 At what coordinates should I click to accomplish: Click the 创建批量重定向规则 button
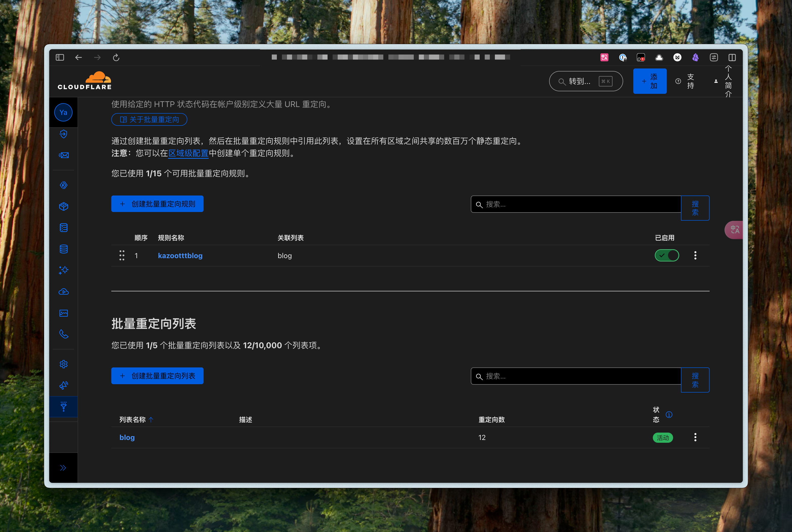157,204
